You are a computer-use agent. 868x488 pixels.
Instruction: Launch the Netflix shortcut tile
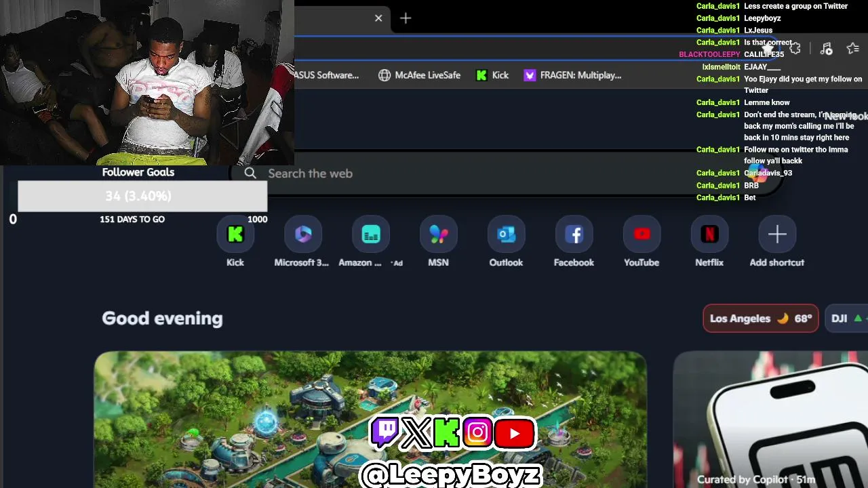click(709, 235)
